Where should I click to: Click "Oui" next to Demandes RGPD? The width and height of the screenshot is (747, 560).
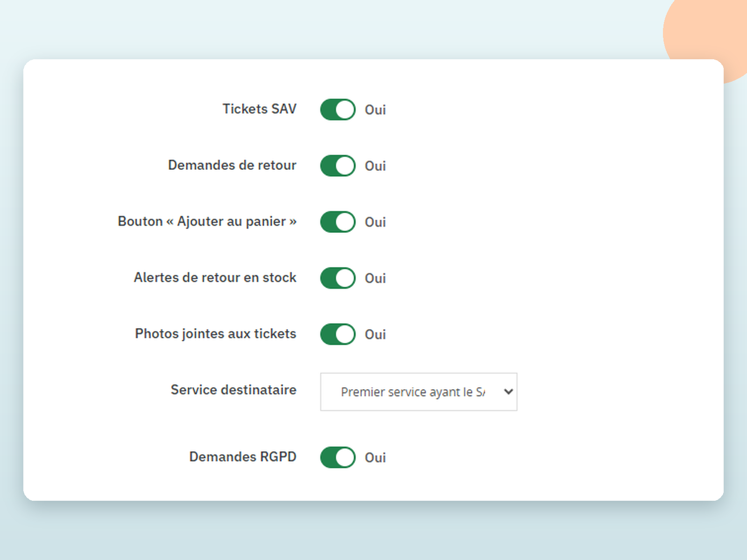point(375,457)
